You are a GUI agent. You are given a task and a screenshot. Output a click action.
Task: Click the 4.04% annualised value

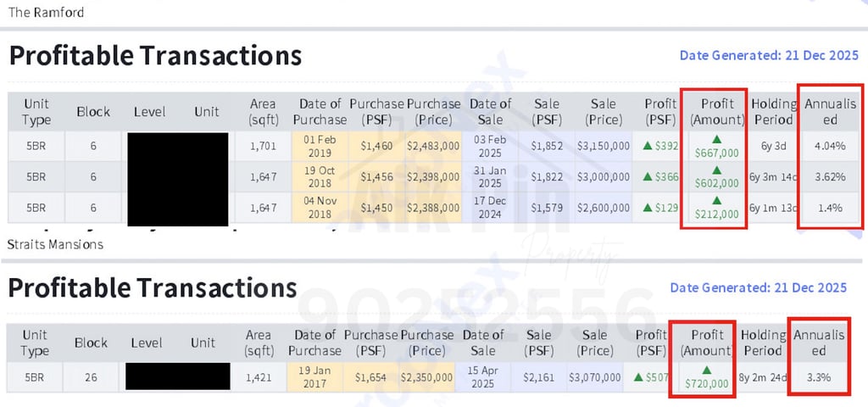(x=829, y=146)
